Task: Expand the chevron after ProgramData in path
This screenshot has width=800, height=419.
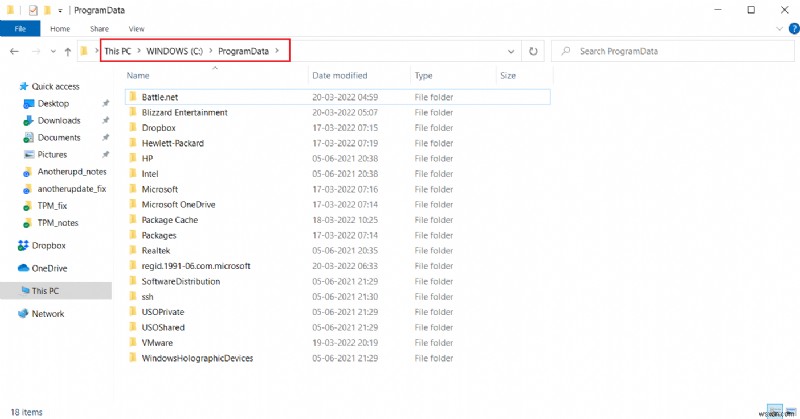Action: (x=277, y=51)
